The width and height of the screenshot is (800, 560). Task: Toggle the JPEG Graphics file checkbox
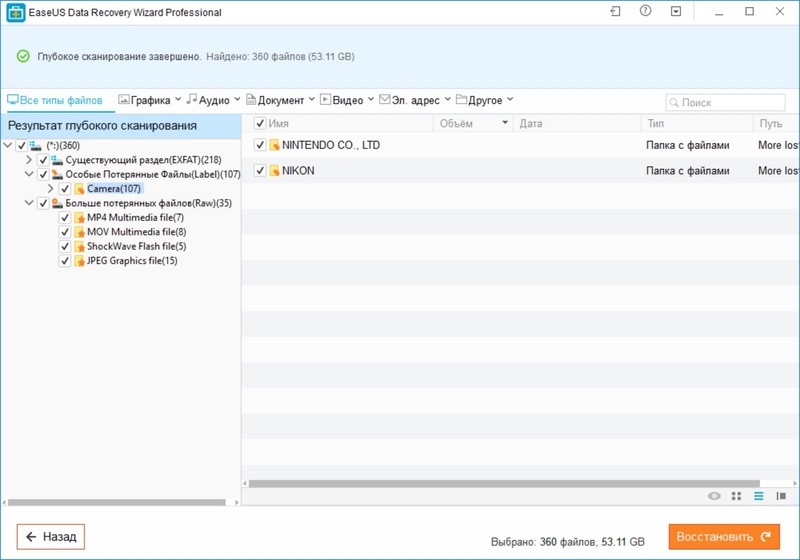[65, 261]
